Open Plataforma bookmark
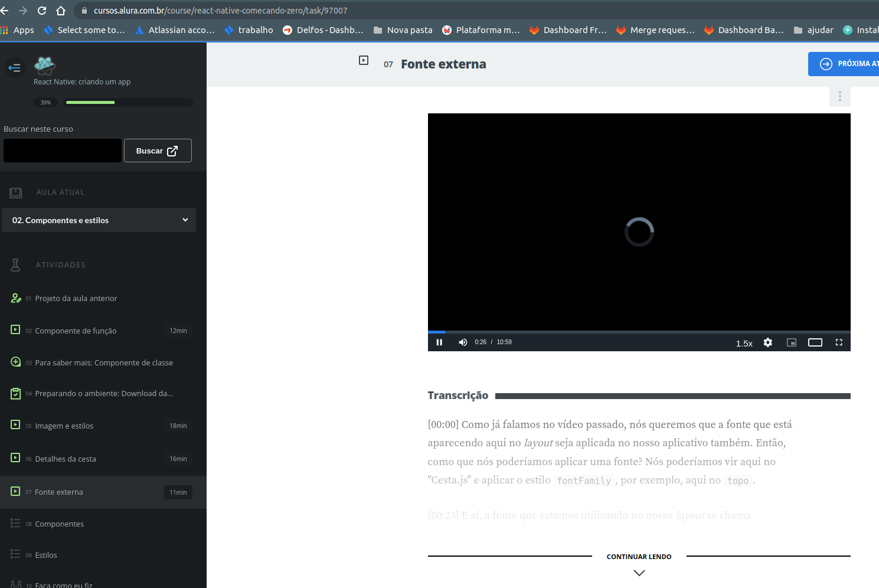 (481, 30)
